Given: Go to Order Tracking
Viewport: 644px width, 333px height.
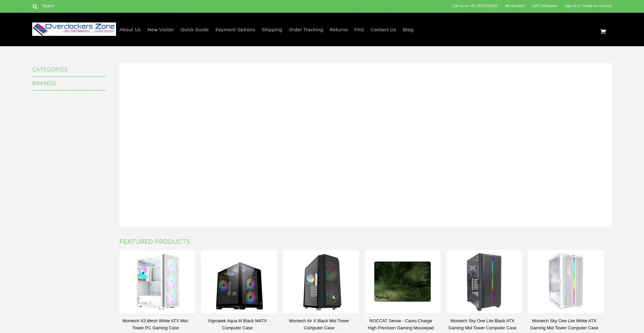Looking at the screenshot, I should tap(306, 30).
